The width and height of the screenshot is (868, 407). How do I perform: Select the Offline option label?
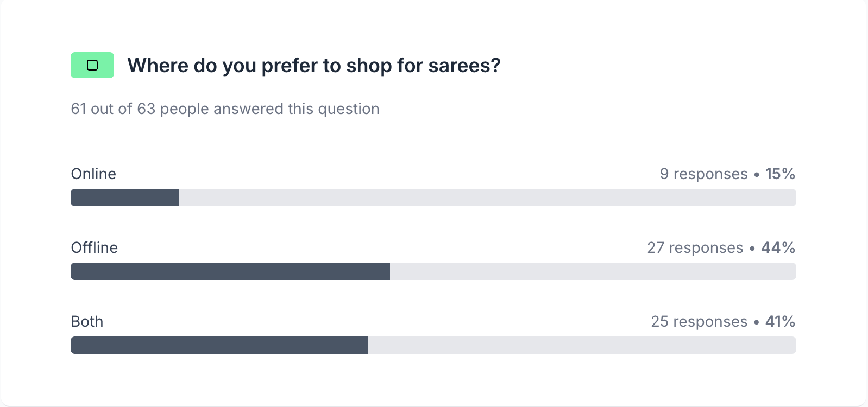(x=95, y=248)
